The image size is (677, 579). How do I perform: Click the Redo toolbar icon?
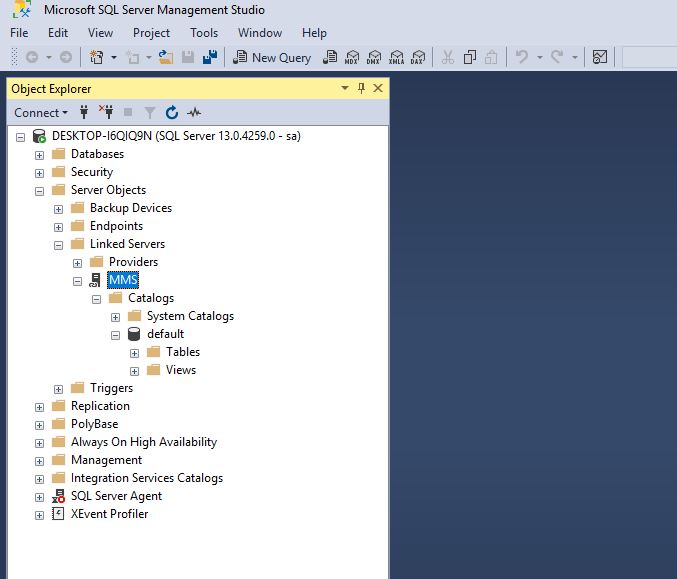coord(557,57)
